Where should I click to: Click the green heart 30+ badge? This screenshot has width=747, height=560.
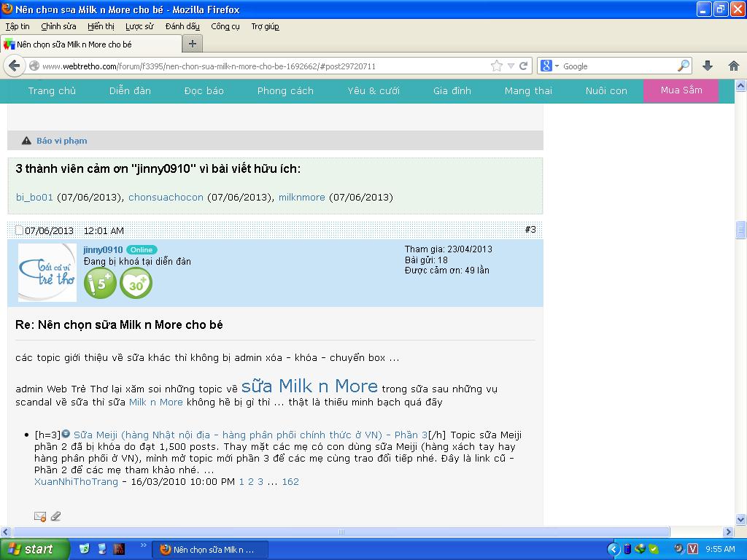click(x=136, y=283)
